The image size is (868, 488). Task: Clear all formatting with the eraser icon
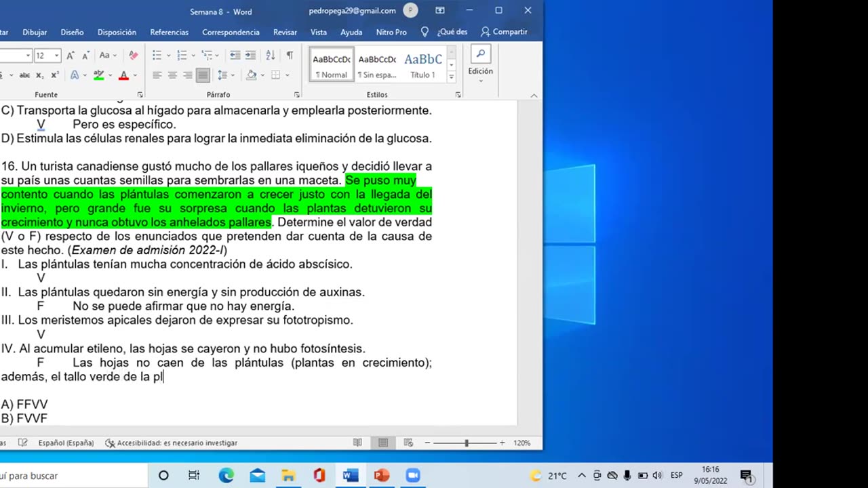tap(133, 55)
